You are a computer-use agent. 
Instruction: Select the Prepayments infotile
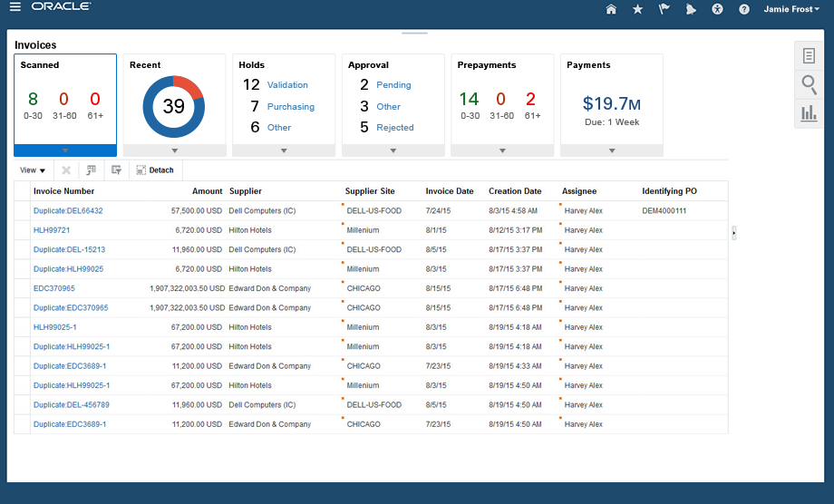coord(502,100)
